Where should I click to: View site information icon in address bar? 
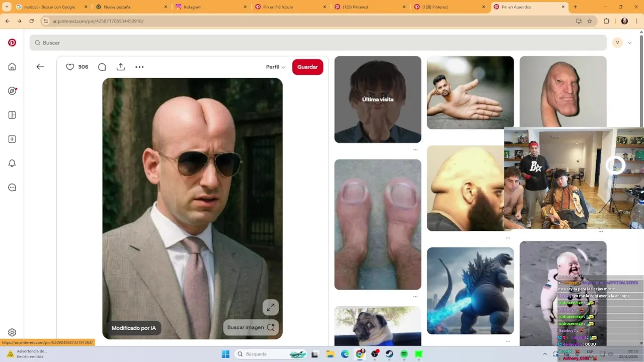46,21
